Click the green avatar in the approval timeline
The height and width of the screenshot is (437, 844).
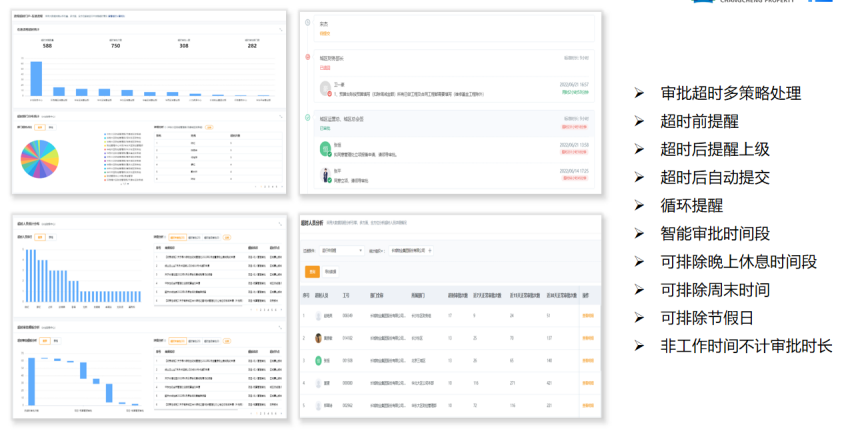325,149
